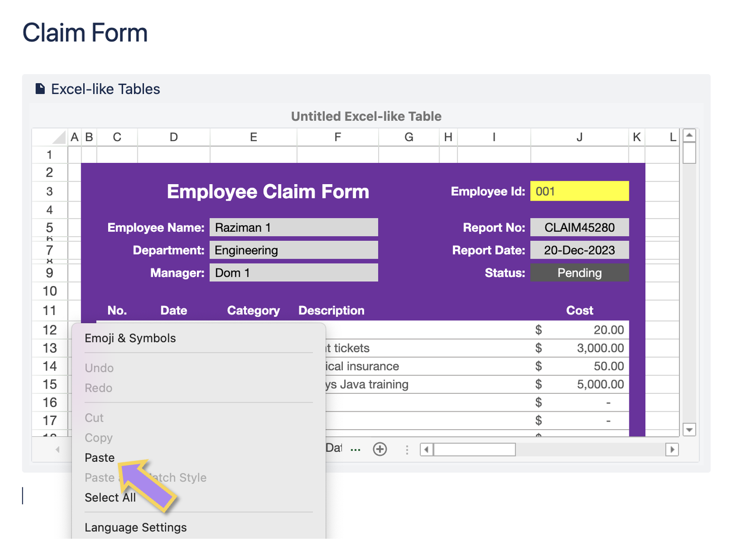Image resolution: width=729 pixels, height=560 pixels.
Task: Click the vertical scrollbar down arrow
Action: tap(689, 430)
